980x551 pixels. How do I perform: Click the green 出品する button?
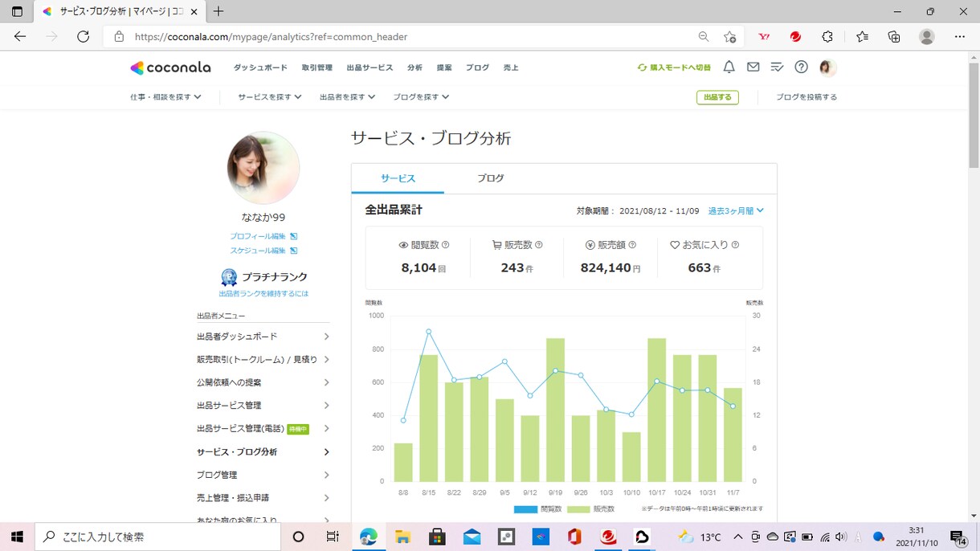(717, 97)
